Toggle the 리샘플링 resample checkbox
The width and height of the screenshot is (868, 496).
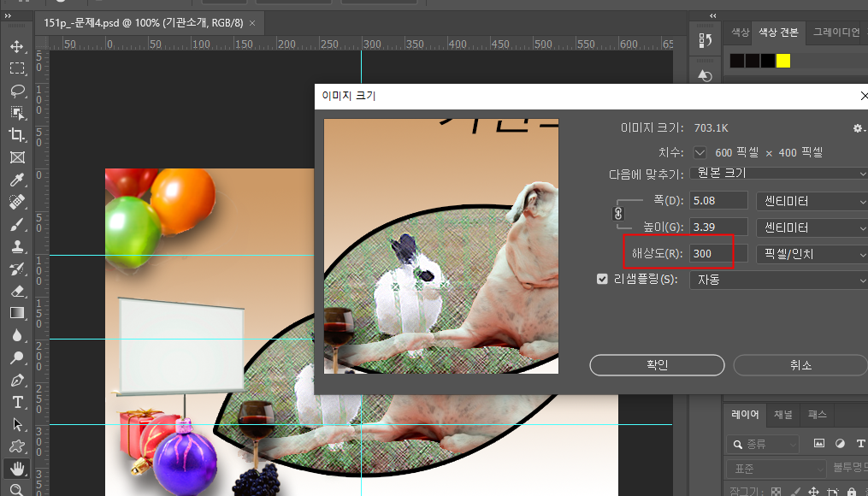pos(602,280)
